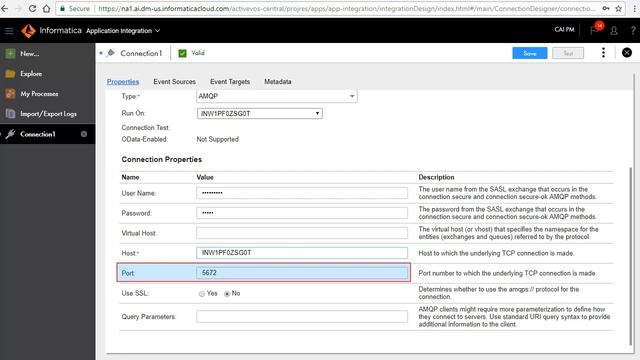Click the Test button
640x360 pixels.
pos(568,53)
